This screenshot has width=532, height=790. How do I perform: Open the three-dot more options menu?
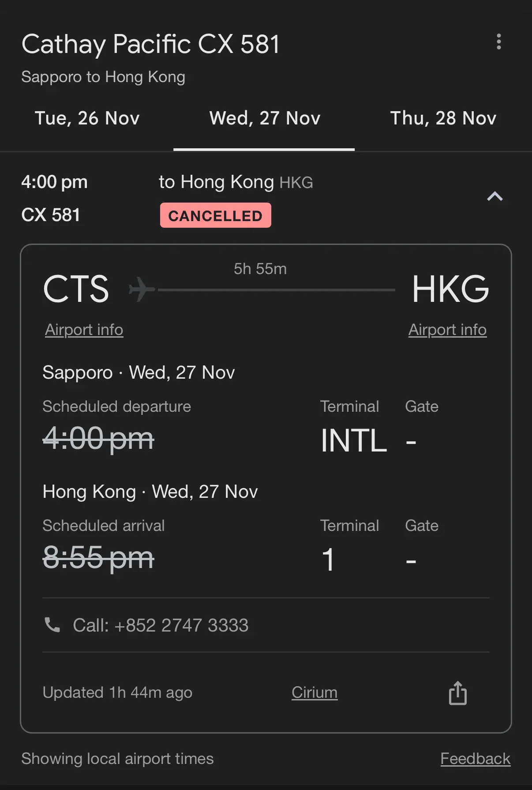point(498,42)
